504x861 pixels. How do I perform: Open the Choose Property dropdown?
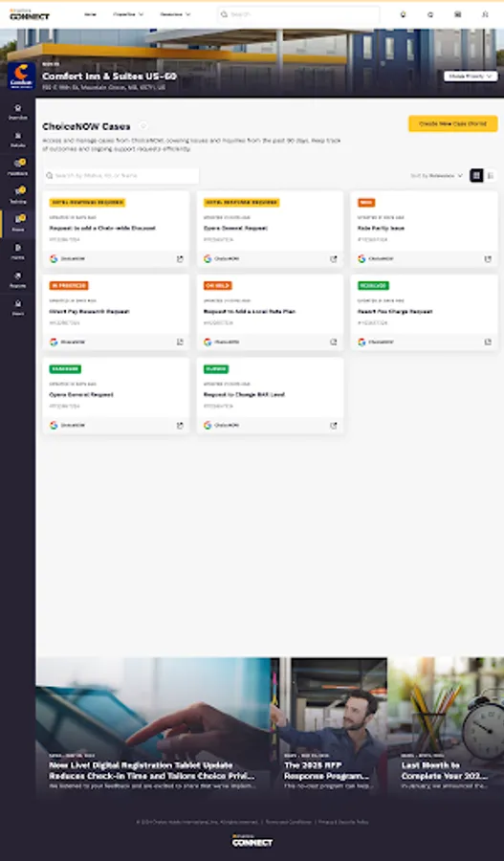click(x=471, y=77)
